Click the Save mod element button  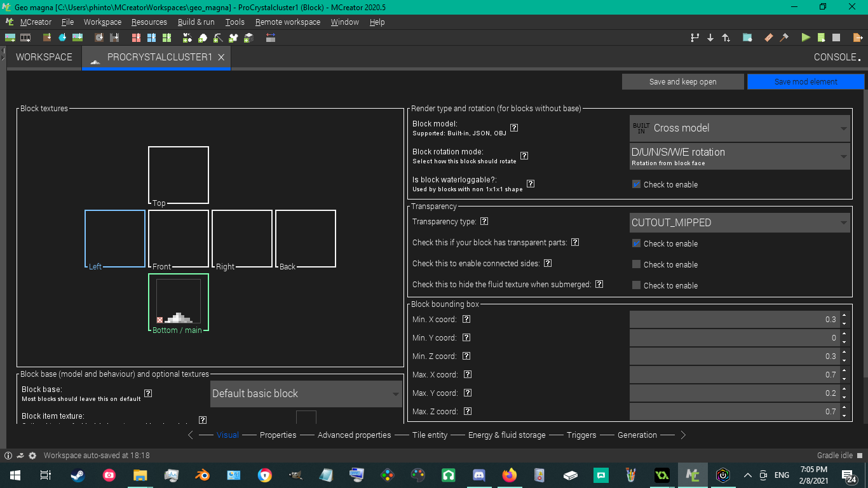coord(805,81)
